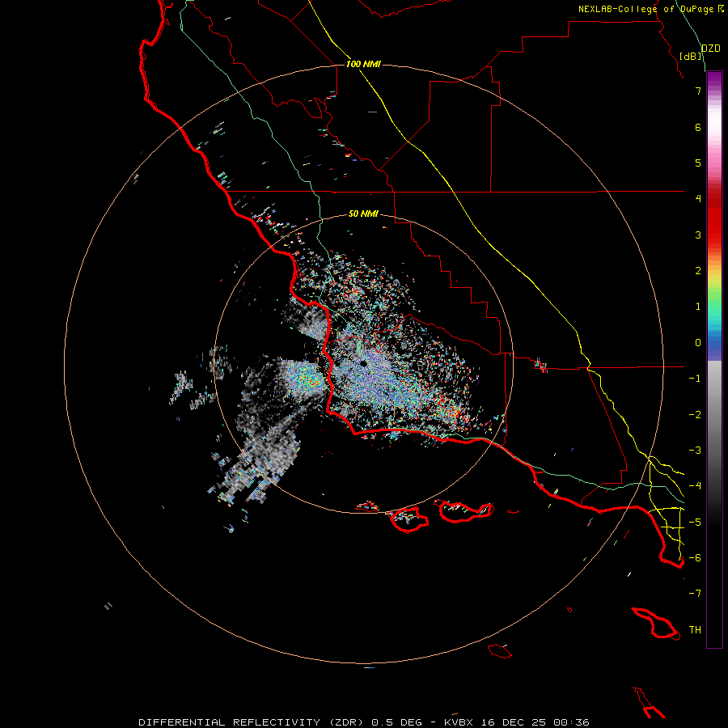Image resolution: width=728 pixels, height=728 pixels.
Task: Click the -6 value on color scale
Action: click(x=695, y=558)
